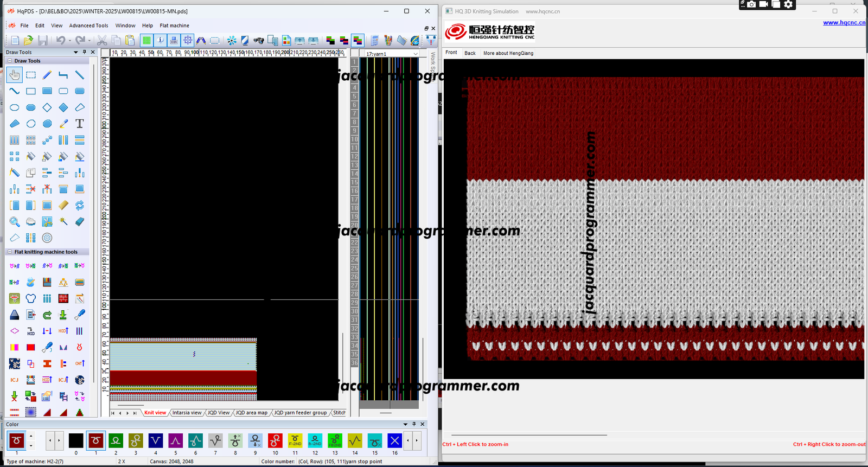The image size is (868, 467).
Task: Pick the eyedropper color picker tool
Action: (63, 124)
